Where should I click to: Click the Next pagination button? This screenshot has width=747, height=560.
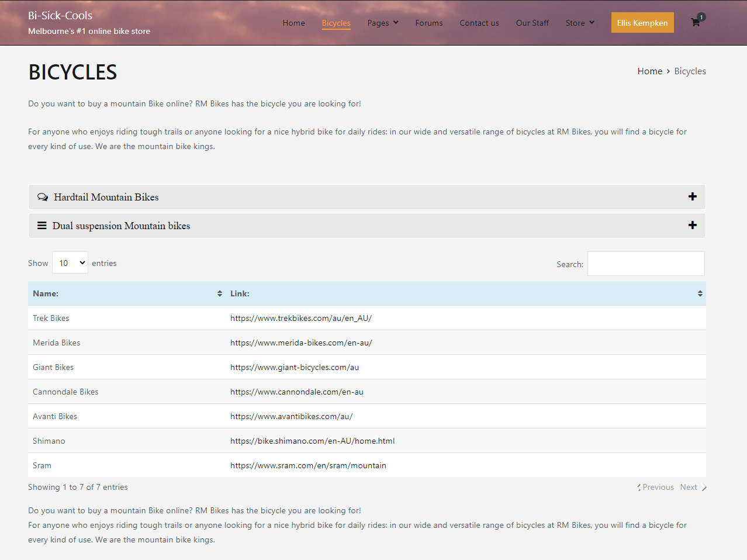pos(693,487)
